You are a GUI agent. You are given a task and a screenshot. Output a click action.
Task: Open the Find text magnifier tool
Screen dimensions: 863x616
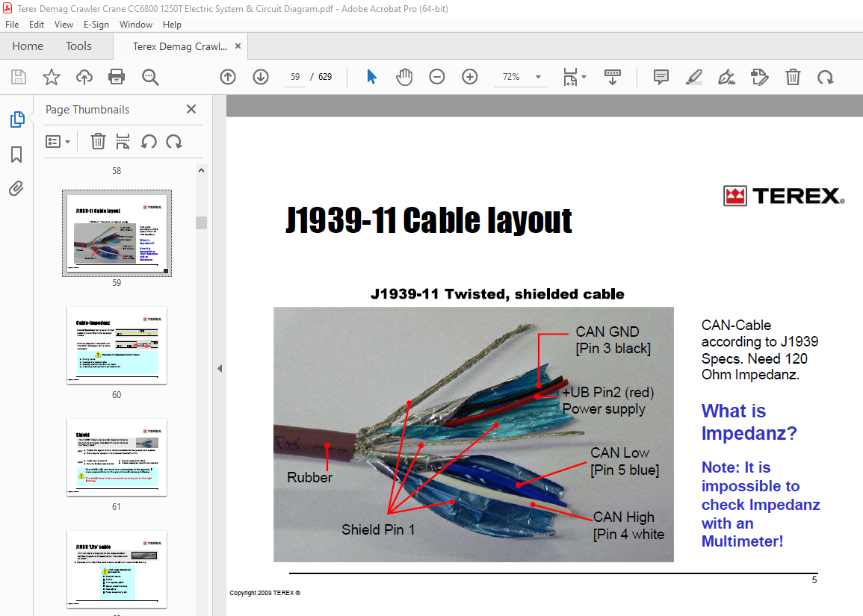point(150,77)
